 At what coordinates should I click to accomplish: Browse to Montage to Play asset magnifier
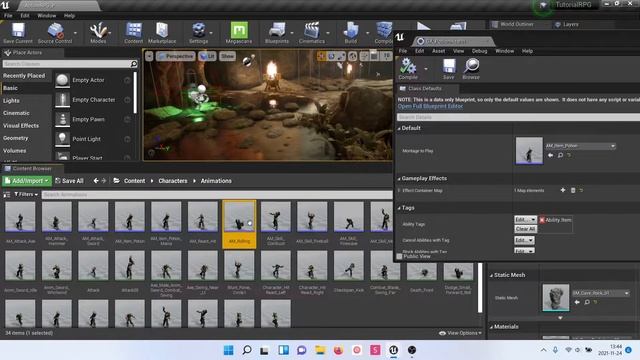560,156
